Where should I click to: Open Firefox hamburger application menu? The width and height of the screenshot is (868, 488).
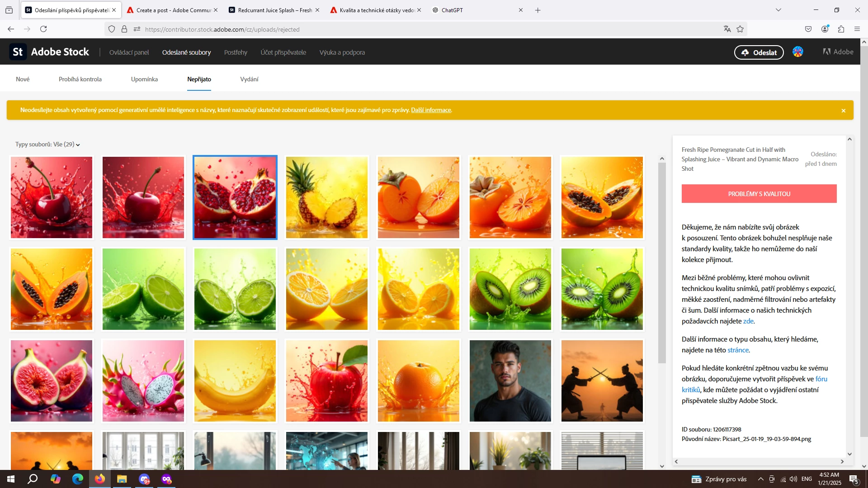pos(857,29)
